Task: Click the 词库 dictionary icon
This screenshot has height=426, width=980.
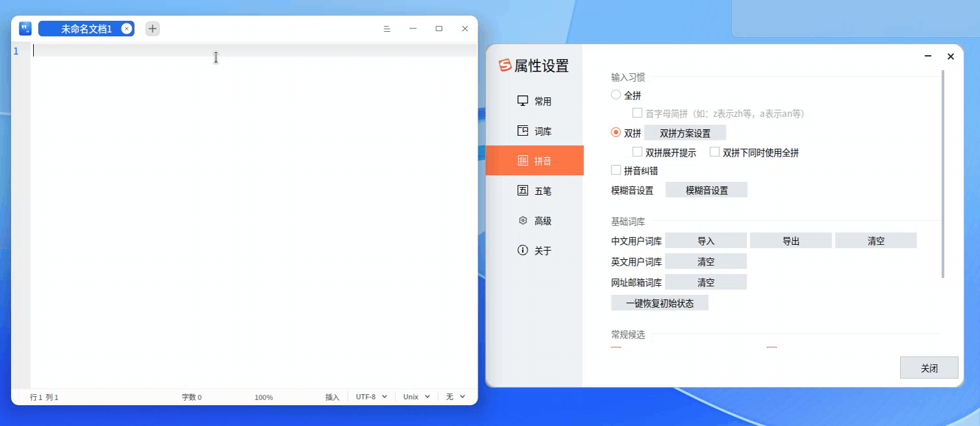Action: point(522,131)
